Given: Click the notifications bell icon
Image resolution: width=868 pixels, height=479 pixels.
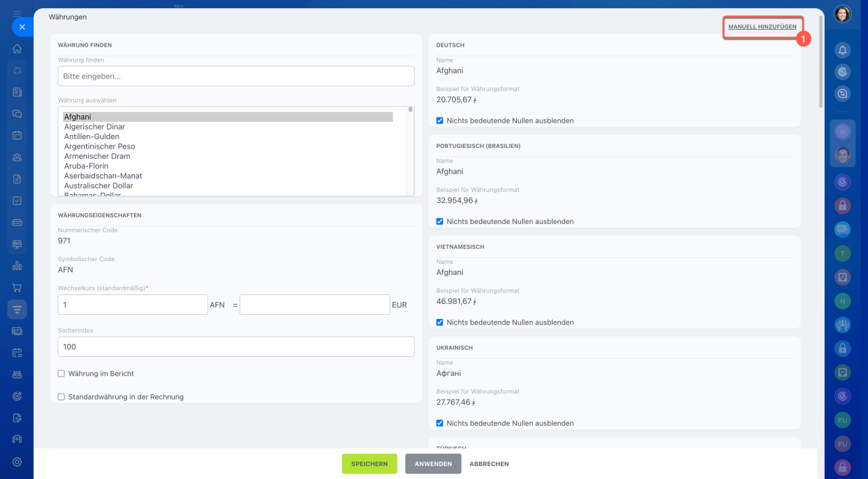Looking at the screenshot, I should pos(842,50).
